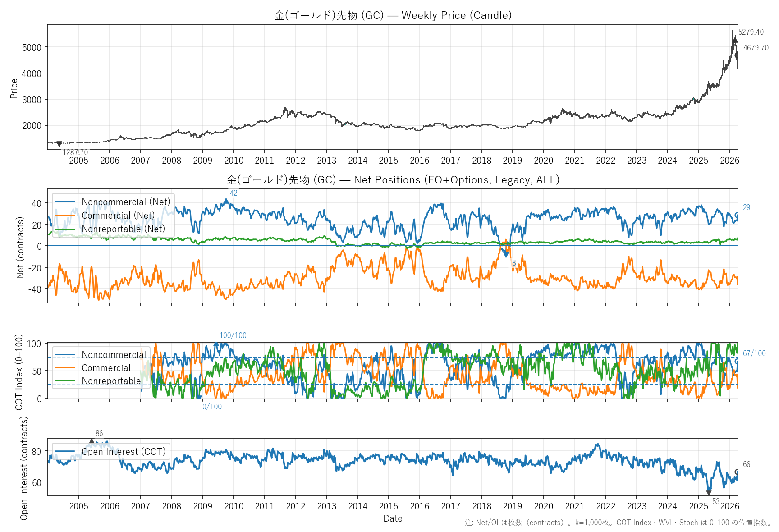Select Commercial (Net) legend entry
Screen dimensions: 779x532
pos(118,216)
